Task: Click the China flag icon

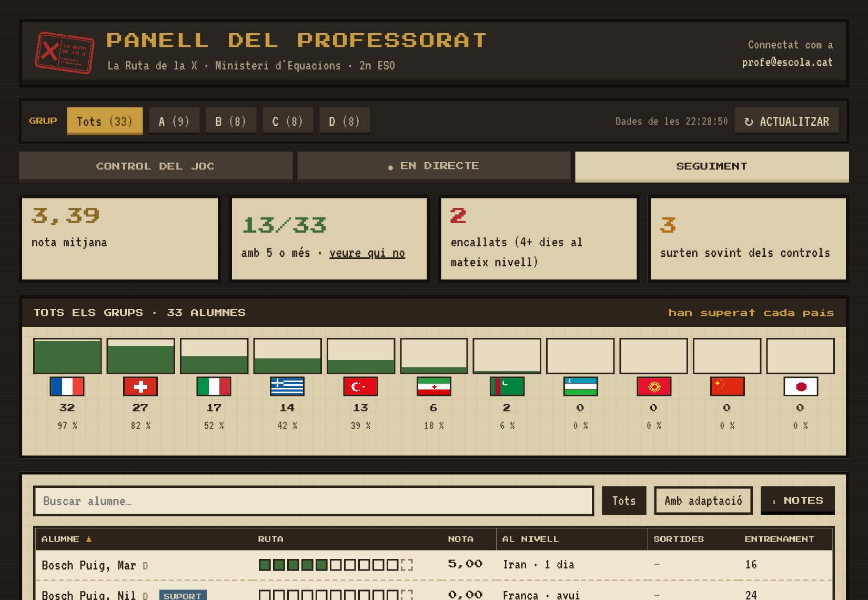Action: point(727,386)
